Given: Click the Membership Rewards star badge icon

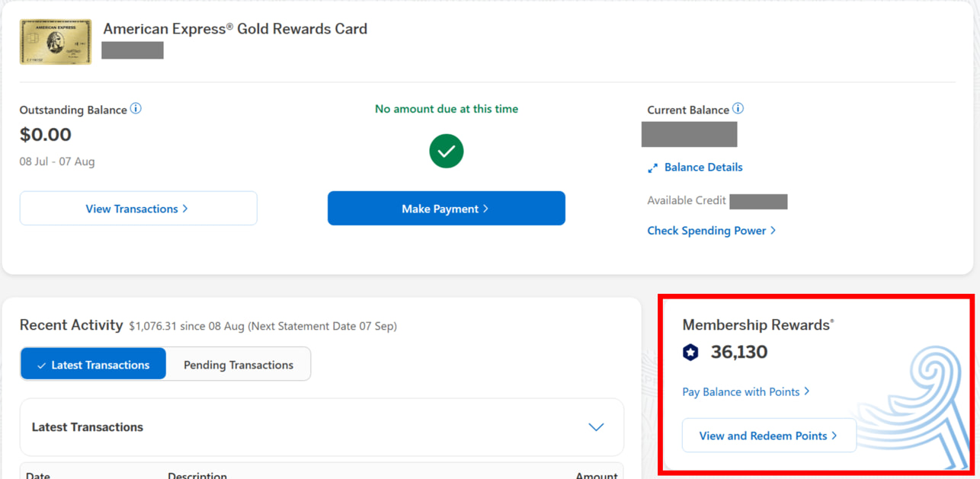Looking at the screenshot, I should click(690, 352).
